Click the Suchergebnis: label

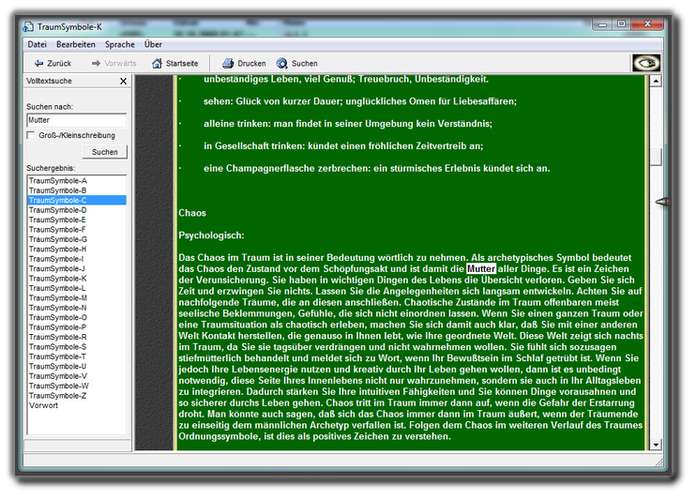50,168
